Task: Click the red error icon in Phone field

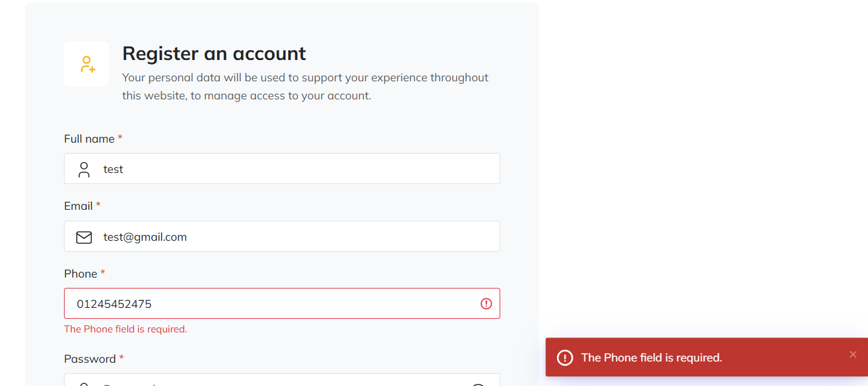Action: [x=487, y=303]
